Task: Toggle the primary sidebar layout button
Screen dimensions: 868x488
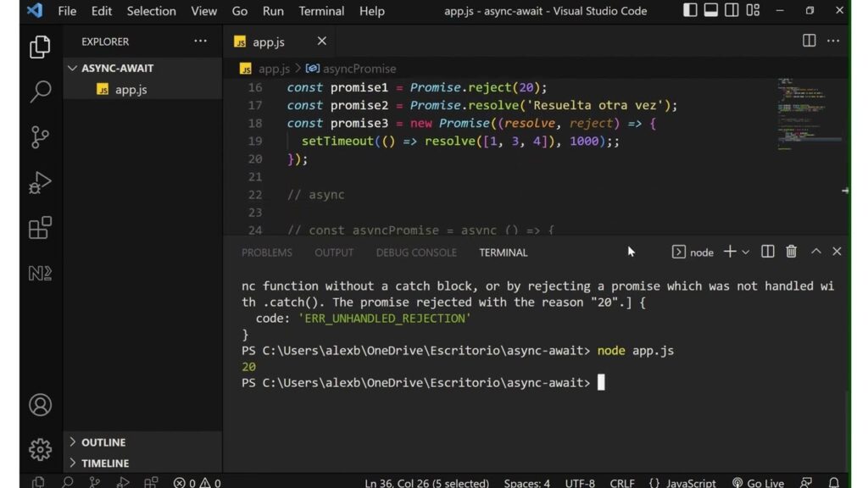Action: pos(691,11)
